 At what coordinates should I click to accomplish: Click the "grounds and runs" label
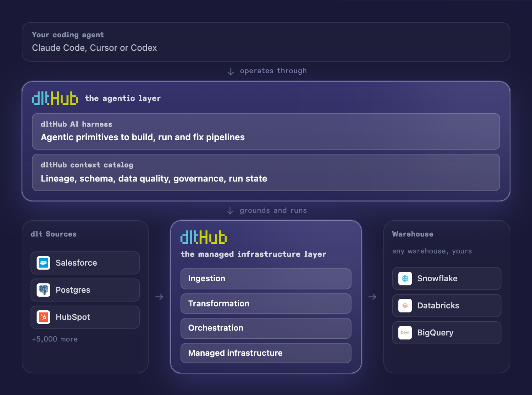[273, 210]
